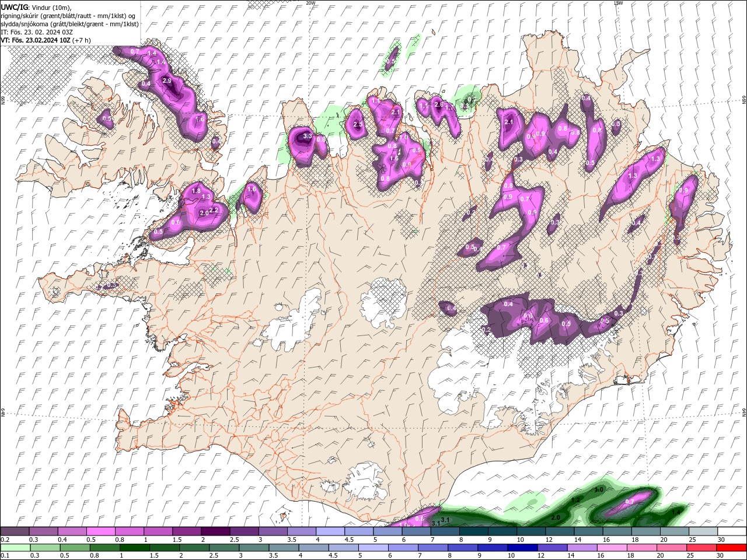747x560 pixels.
Task: Click snow scale swatch between 0.3 and 0.4
Action: tap(44, 531)
